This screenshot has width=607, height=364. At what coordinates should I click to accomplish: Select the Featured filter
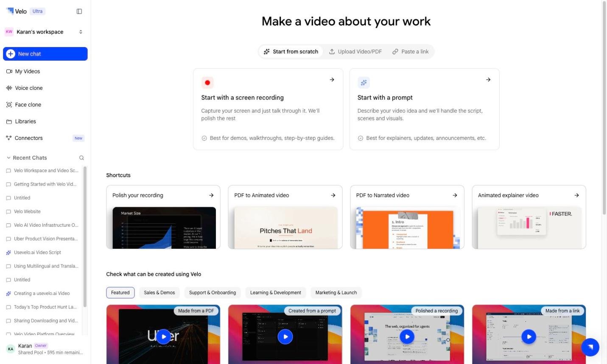coord(120,293)
